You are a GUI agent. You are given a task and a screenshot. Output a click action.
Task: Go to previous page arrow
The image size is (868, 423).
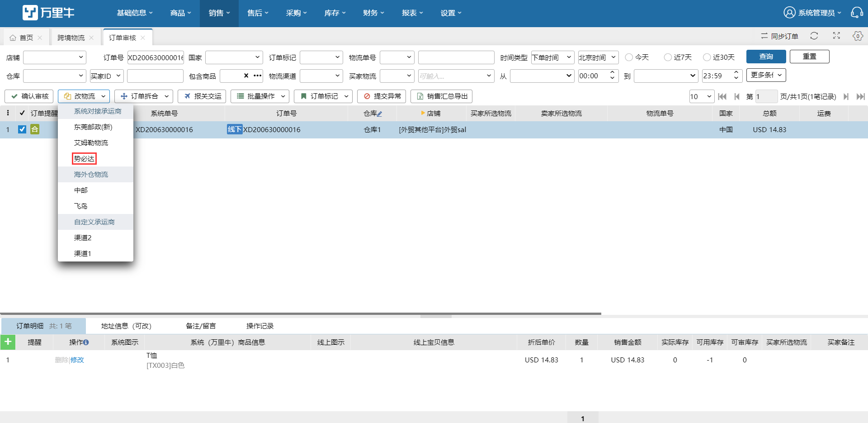(737, 96)
